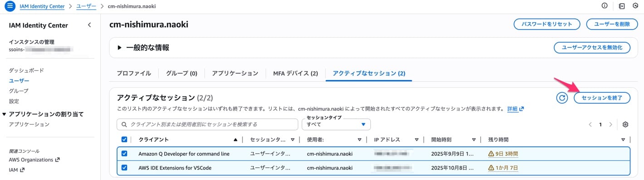Click the hexagon settings icon at top right
This screenshot has width=644, height=180.
pyautogui.click(x=635, y=6)
